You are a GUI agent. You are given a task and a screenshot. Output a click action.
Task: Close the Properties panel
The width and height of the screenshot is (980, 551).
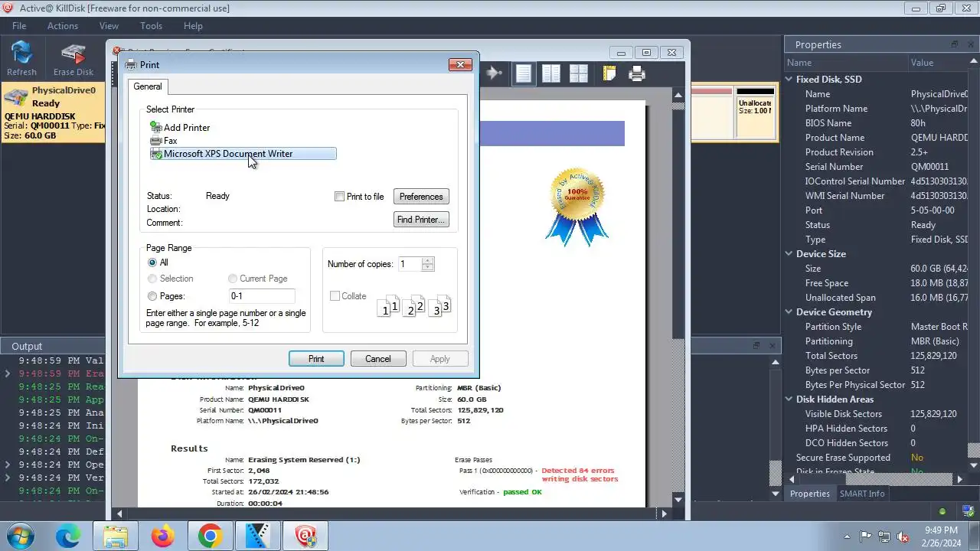[x=970, y=44]
